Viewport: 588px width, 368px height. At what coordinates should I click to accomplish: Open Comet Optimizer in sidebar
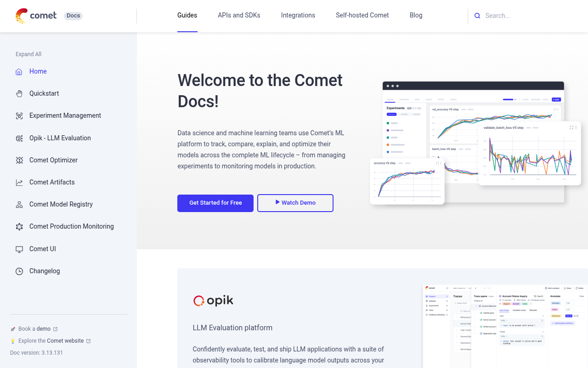pyautogui.click(x=53, y=160)
